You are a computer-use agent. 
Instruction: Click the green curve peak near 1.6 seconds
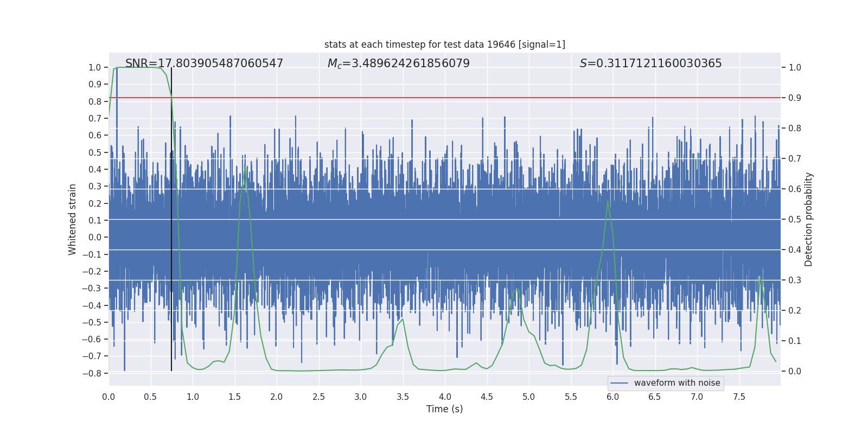coord(245,168)
